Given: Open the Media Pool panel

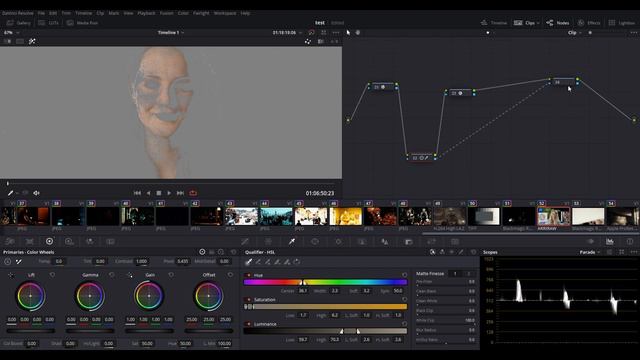Looking at the screenshot, I should (x=83, y=23).
